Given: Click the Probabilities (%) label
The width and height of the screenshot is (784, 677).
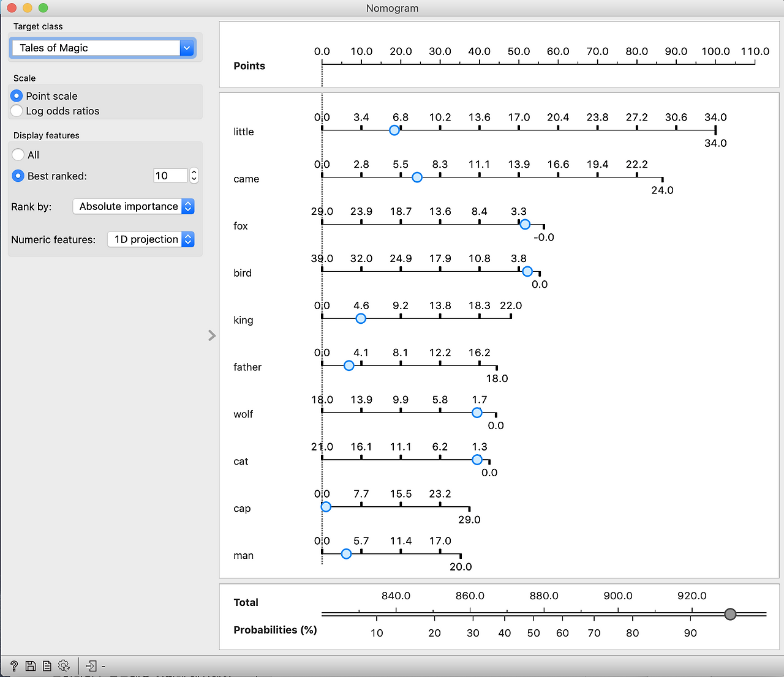Looking at the screenshot, I should 275,630.
